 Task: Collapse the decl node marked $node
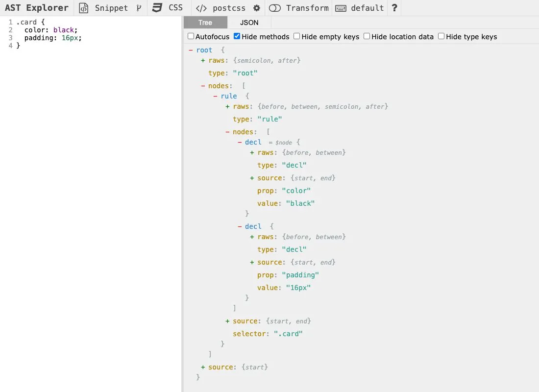point(240,143)
